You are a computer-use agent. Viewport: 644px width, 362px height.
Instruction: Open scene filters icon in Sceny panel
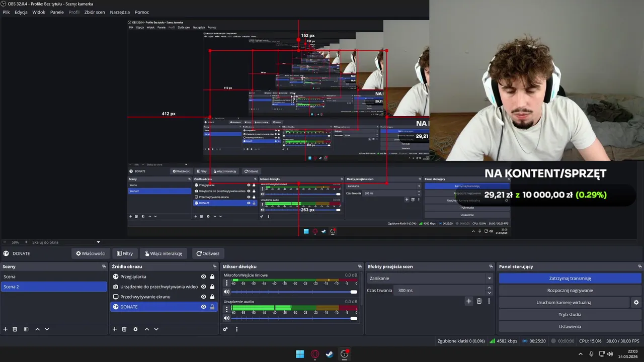click(26, 329)
